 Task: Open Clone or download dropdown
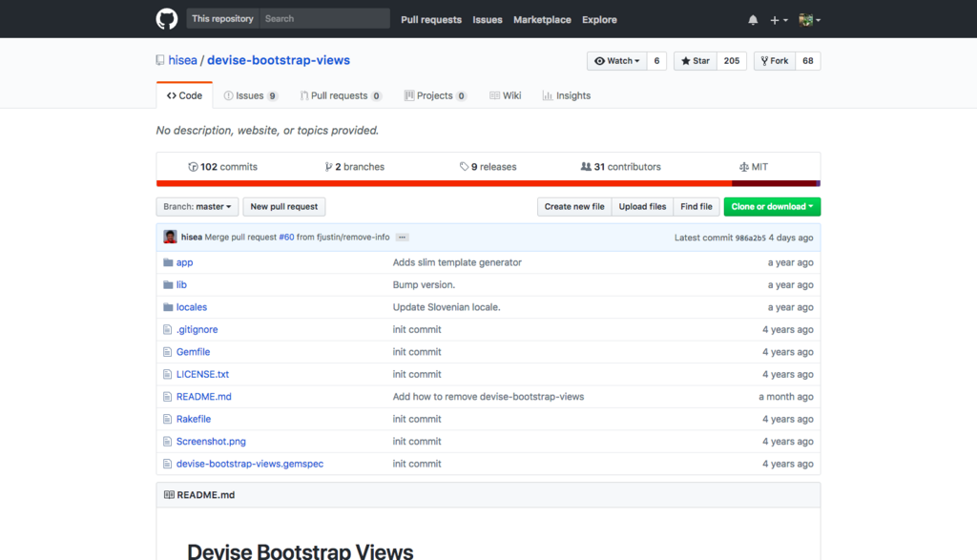click(x=772, y=207)
